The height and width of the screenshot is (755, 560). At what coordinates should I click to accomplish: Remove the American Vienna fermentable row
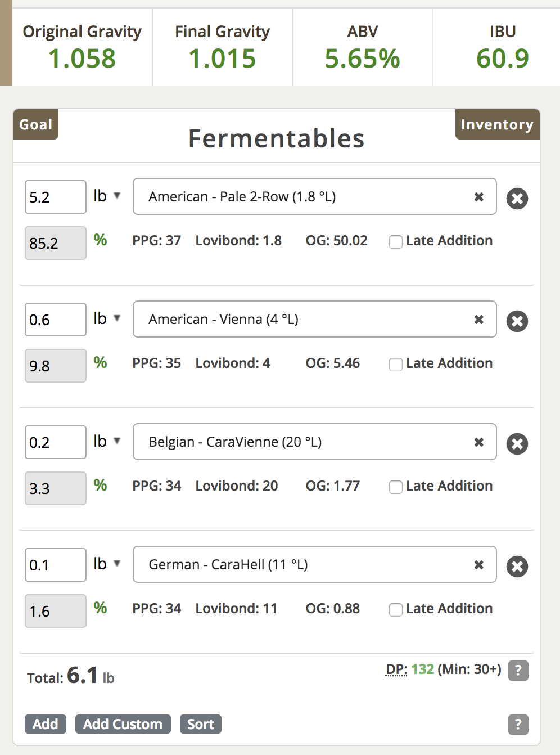517,321
